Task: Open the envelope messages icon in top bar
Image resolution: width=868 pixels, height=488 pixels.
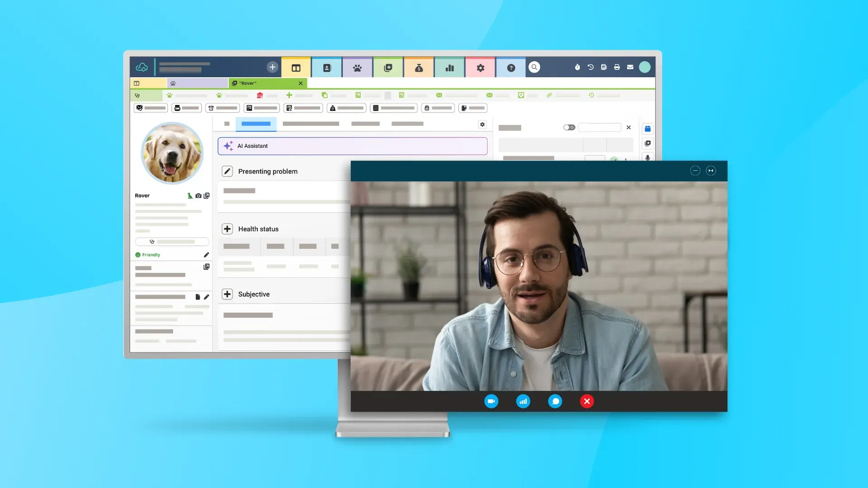Action: click(630, 67)
